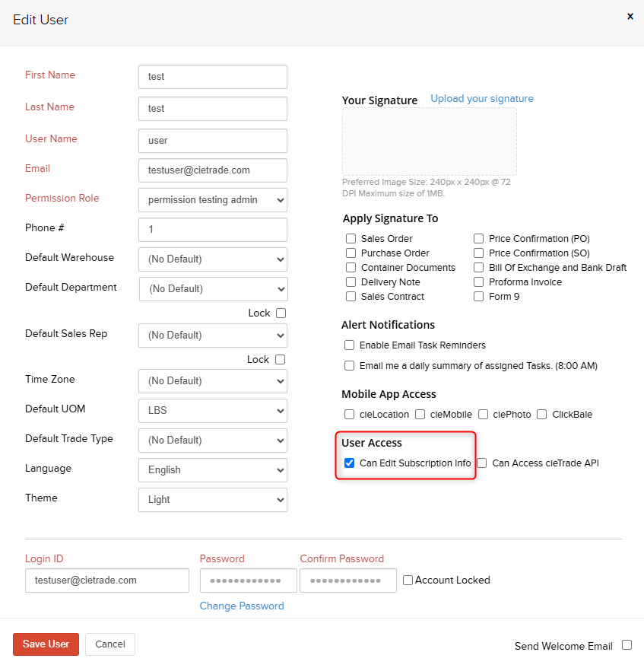The height and width of the screenshot is (668, 644).
Task: Check the Container Documents checkbox
Action: [x=351, y=268]
